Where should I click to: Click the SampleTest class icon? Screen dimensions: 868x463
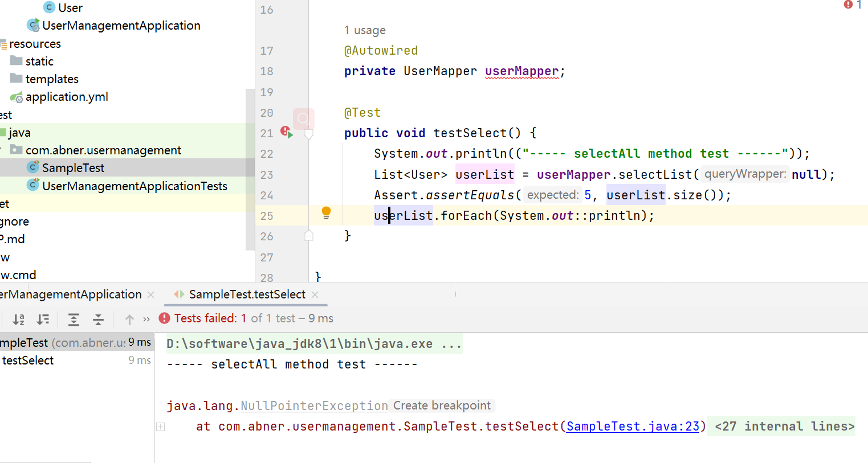point(33,167)
